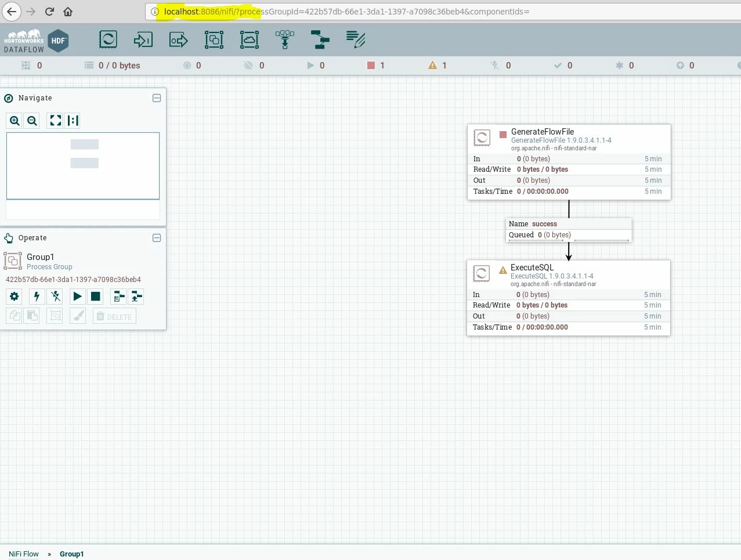
Task: Open Group1 configuration gear
Action: coord(15,297)
